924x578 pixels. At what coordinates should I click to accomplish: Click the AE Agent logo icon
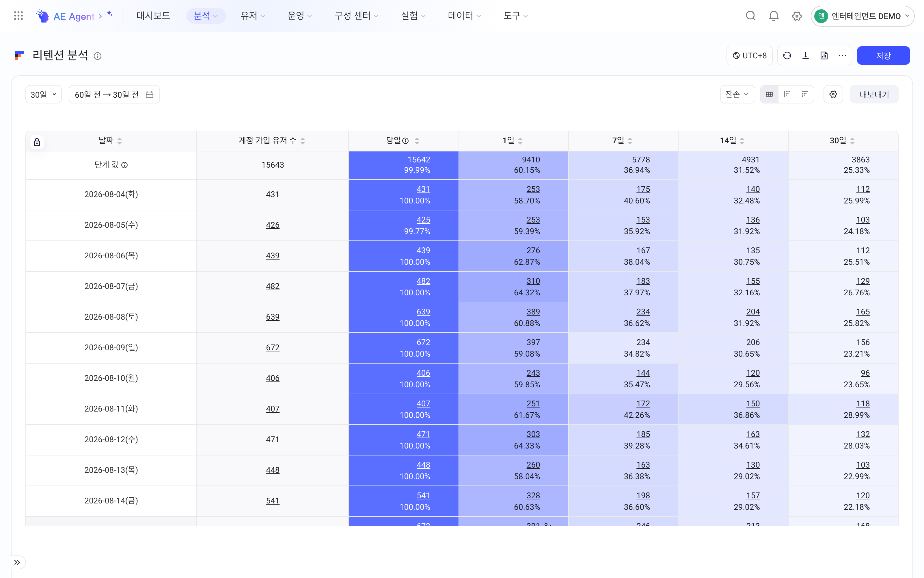pyautogui.click(x=43, y=16)
